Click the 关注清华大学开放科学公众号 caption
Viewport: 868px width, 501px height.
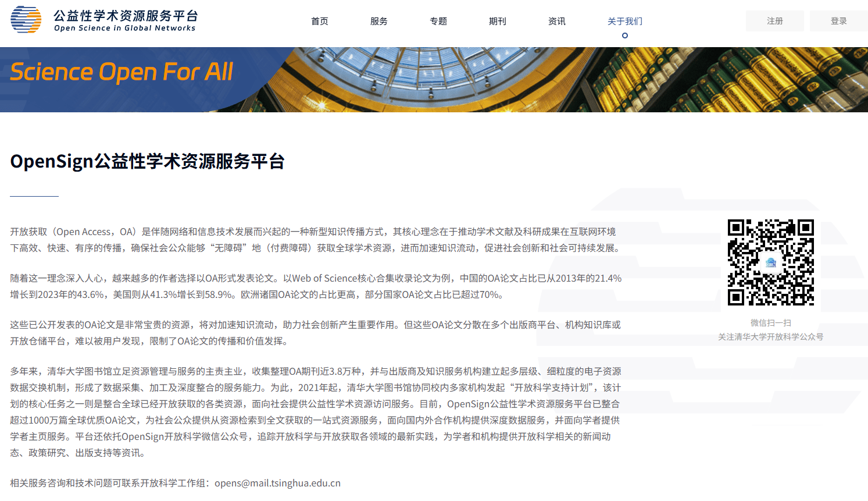click(771, 337)
